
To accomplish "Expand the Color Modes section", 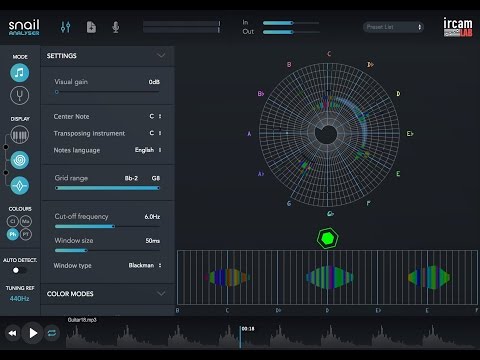I will tap(161, 294).
